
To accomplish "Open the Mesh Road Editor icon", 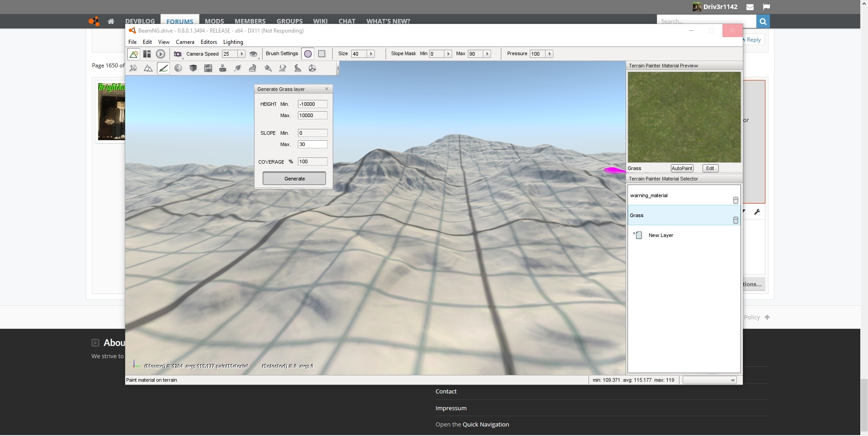I will click(253, 68).
